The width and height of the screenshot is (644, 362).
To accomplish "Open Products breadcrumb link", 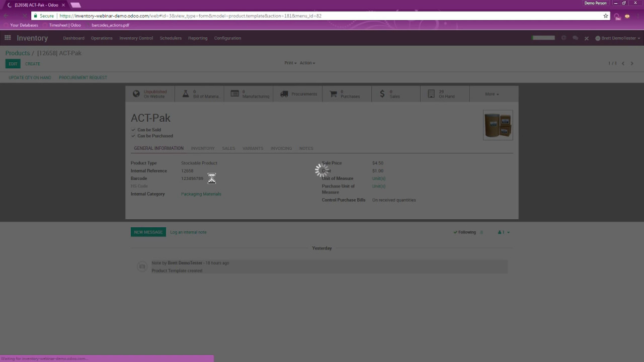I will click(x=18, y=53).
